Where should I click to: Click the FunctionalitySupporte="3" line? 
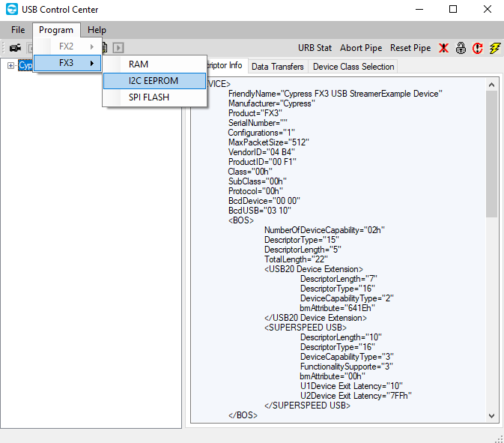346,367
